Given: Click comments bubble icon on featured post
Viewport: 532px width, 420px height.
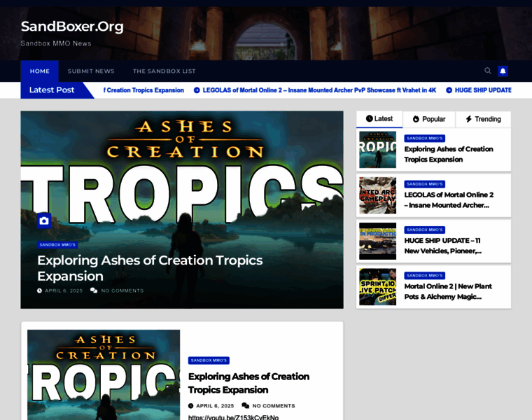Looking at the screenshot, I should (94, 290).
